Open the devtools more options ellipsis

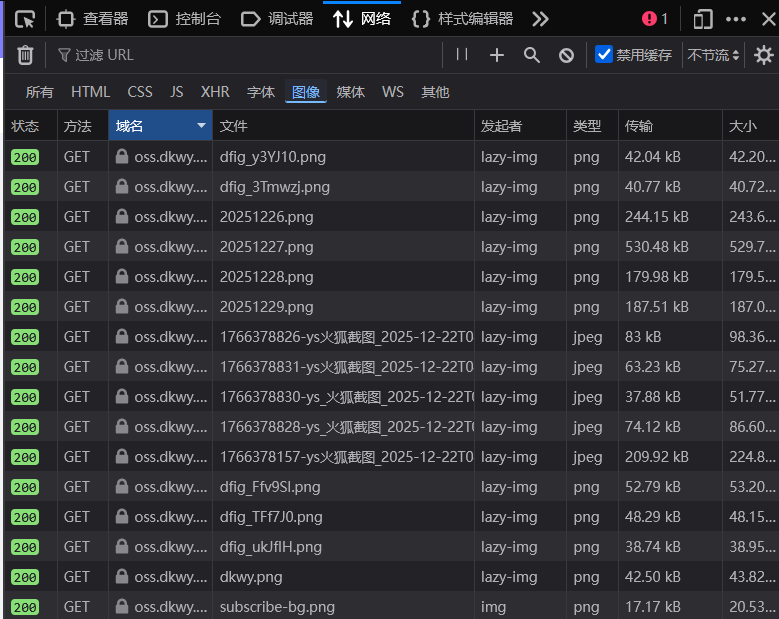coord(735,18)
